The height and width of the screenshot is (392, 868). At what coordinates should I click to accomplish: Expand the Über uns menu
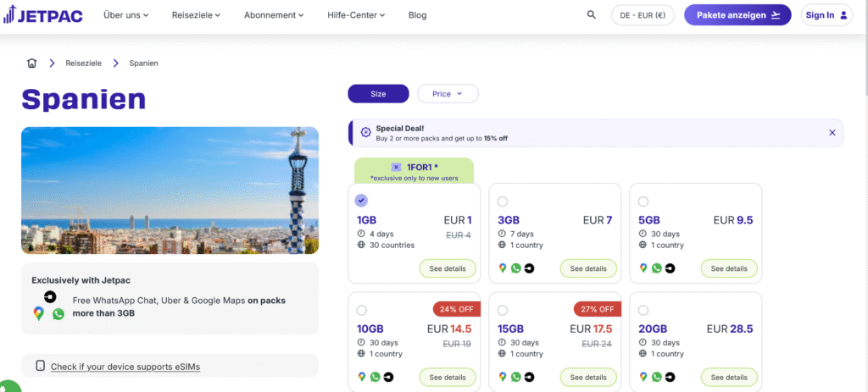point(125,15)
